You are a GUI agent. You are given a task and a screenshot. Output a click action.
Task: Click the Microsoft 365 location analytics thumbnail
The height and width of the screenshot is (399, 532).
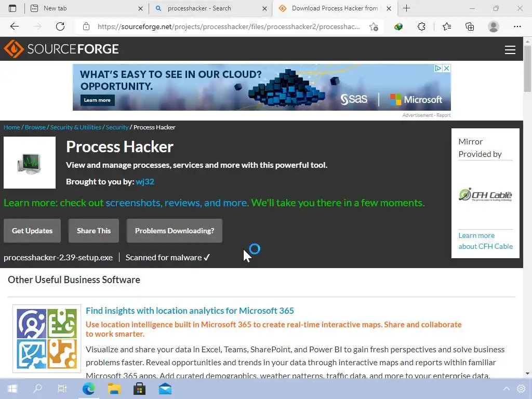pos(47,339)
